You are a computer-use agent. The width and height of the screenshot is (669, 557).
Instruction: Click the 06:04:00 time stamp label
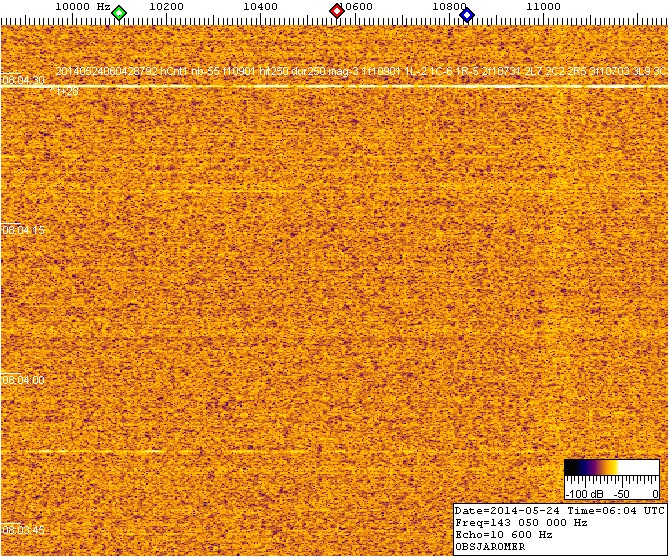(23, 380)
